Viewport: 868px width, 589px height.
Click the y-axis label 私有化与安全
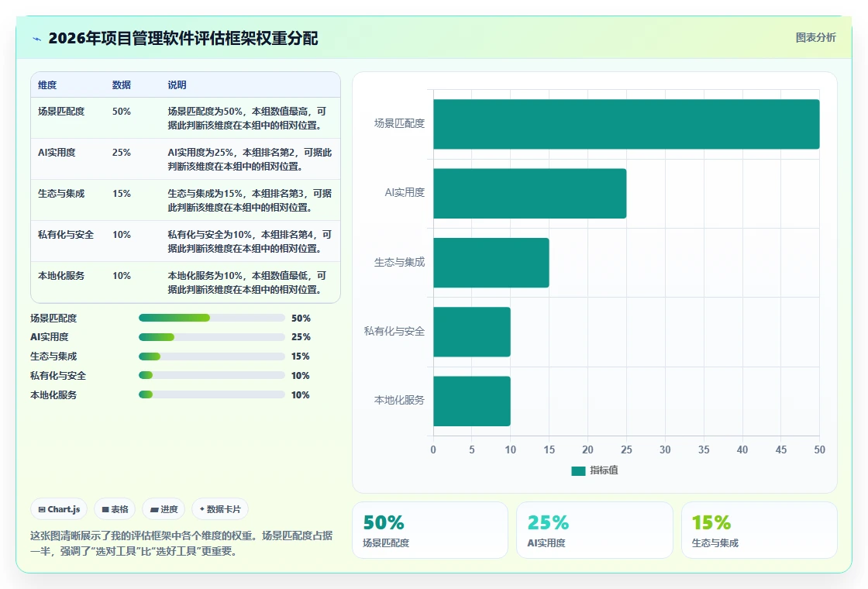[394, 331]
